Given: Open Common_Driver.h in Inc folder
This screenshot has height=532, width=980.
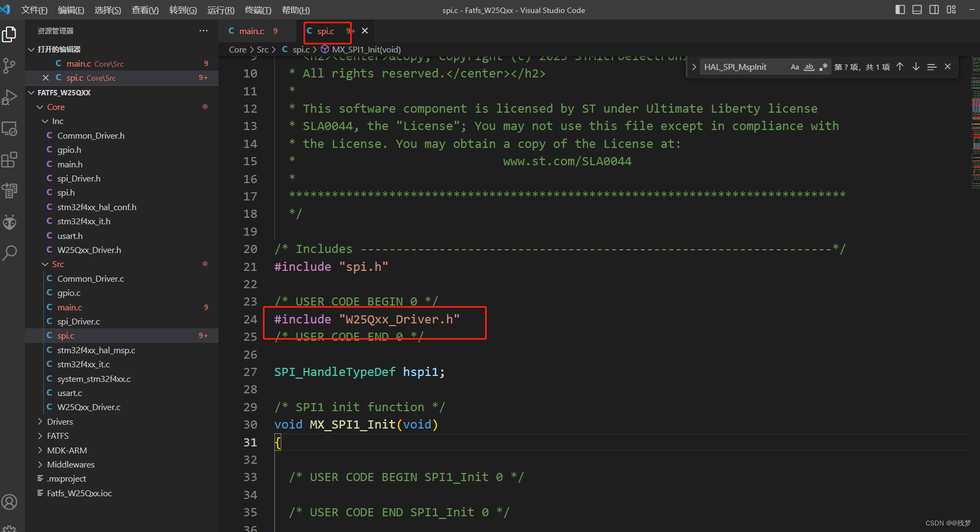Looking at the screenshot, I should [122, 135].
